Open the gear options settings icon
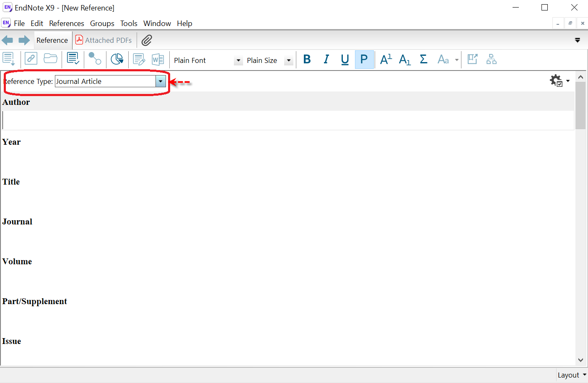The width and height of the screenshot is (588, 383). (556, 81)
